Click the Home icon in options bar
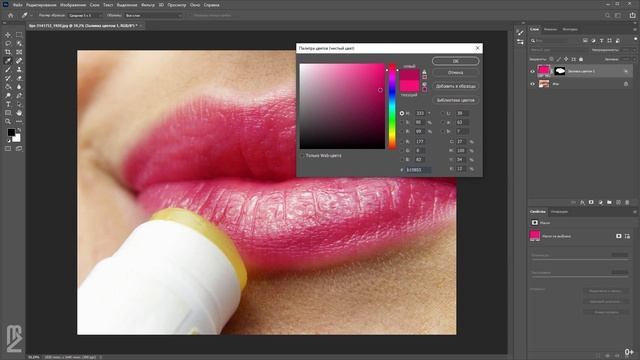Viewport: 640px width, 360px height. pyautogui.click(x=11, y=16)
